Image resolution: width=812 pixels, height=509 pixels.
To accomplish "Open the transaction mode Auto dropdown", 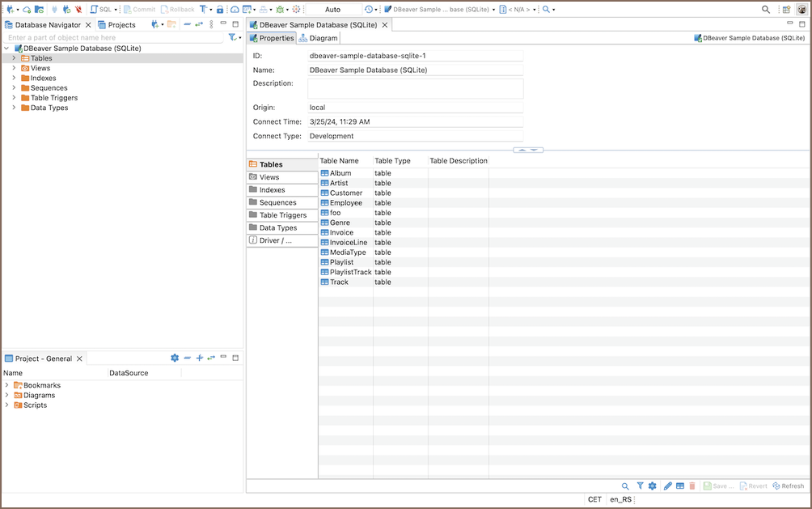I will tap(332, 10).
